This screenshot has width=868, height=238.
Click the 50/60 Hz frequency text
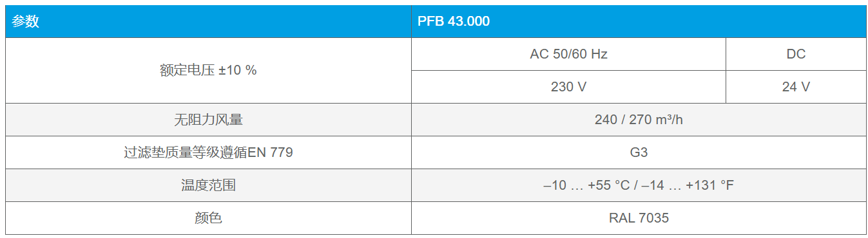(x=580, y=54)
